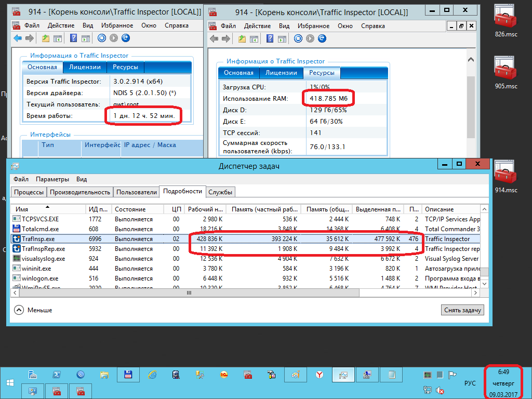Screen dimensions: 532x399
Task: Open the taskbar clock showing 6:49
Action: click(x=503, y=383)
